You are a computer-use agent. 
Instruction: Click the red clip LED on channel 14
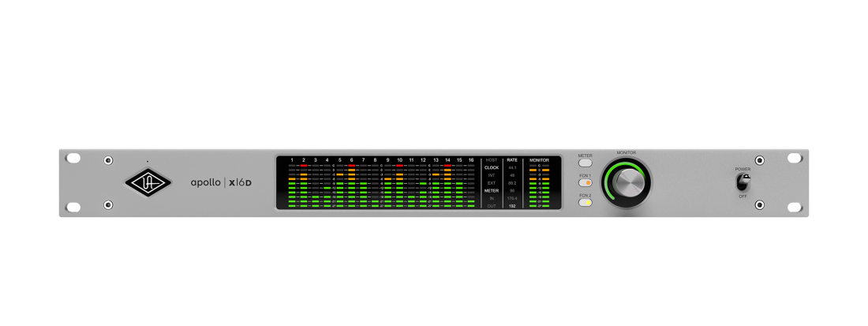coord(447,166)
